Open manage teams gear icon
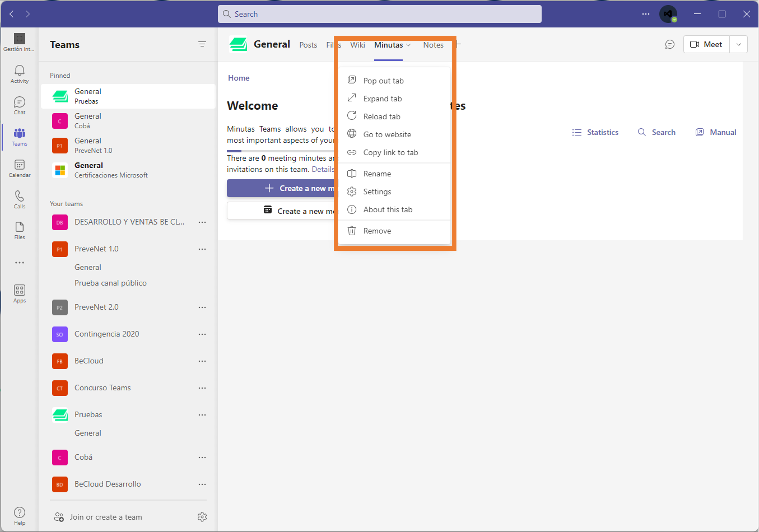759x532 pixels. click(202, 517)
